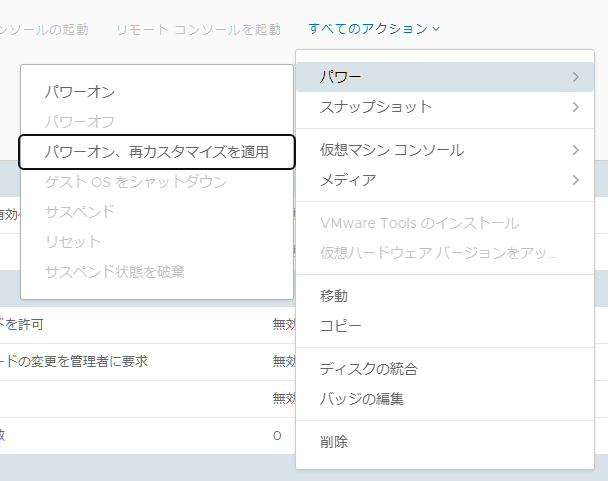608x481 pixels.
Task: Select ゲスト OS をシャットダウン
Action: click(157, 182)
